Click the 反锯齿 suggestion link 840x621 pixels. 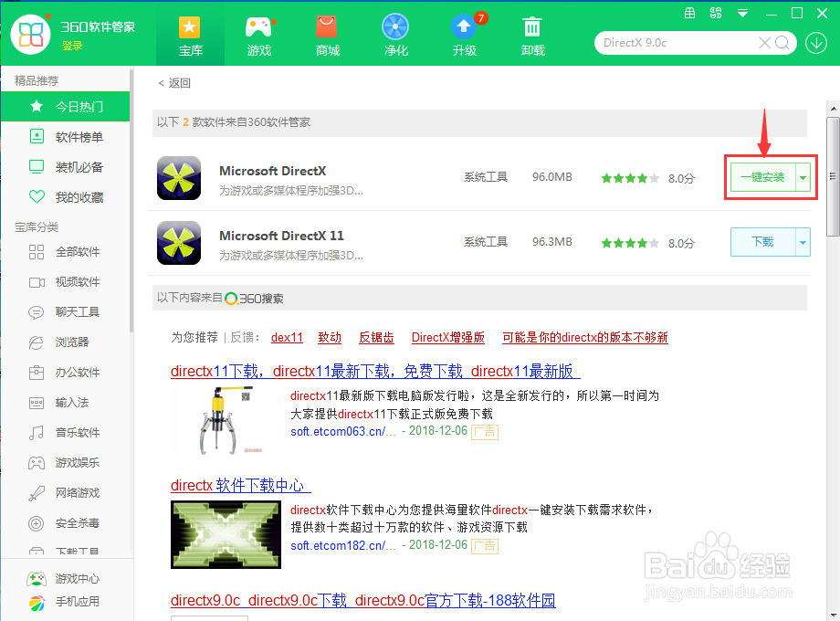click(376, 338)
